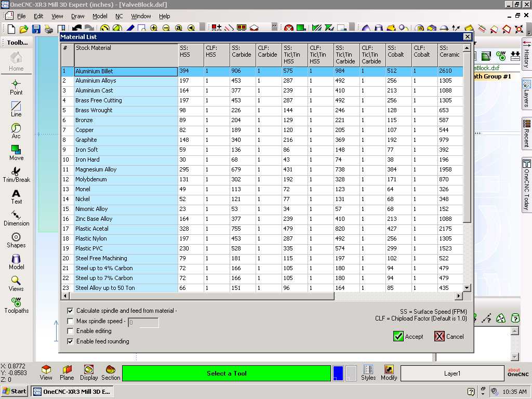Viewport: 532px width, 399px height.
Task: Open the History side tab
Action: [x=526, y=55]
